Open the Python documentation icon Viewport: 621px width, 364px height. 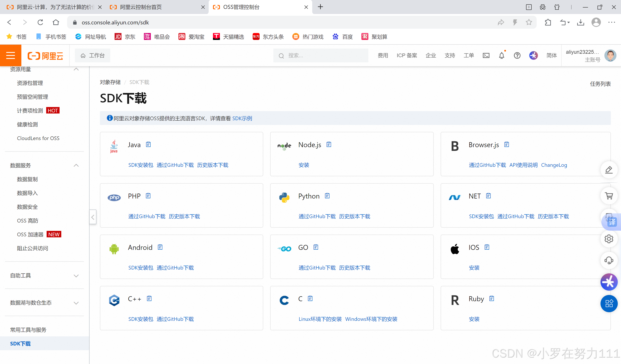pos(327,196)
